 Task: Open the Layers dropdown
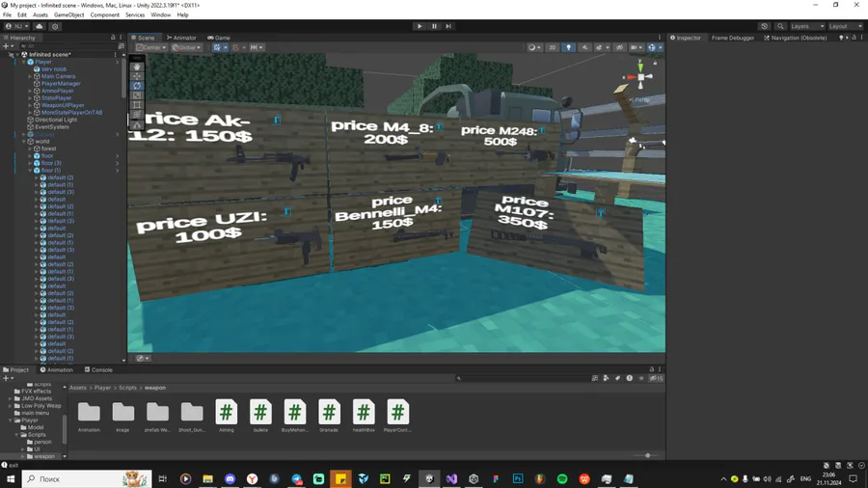point(806,26)
